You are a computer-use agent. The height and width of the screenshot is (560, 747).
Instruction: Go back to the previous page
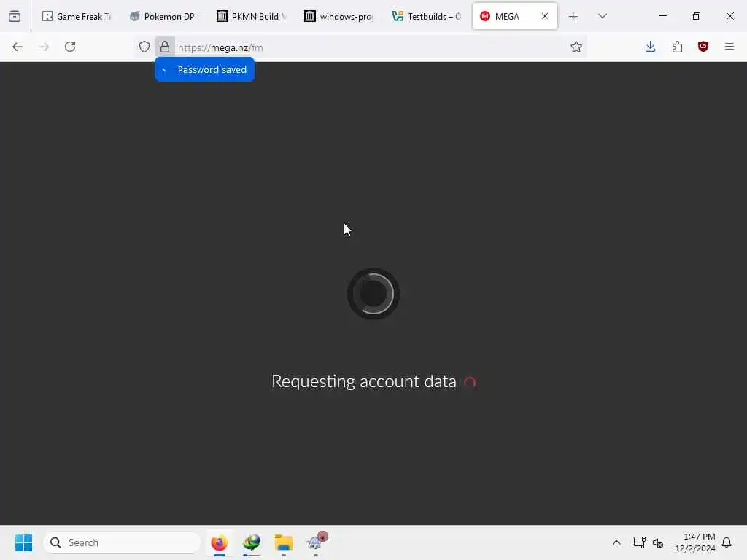18,47
